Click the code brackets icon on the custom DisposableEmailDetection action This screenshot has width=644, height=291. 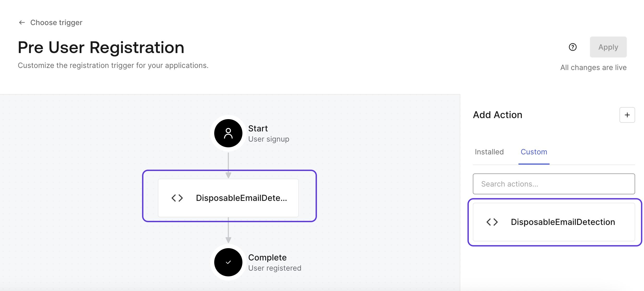click(492, 222)
